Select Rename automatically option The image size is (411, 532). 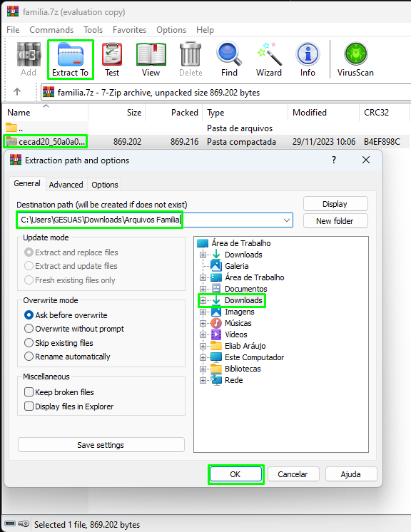coord(29,357)
